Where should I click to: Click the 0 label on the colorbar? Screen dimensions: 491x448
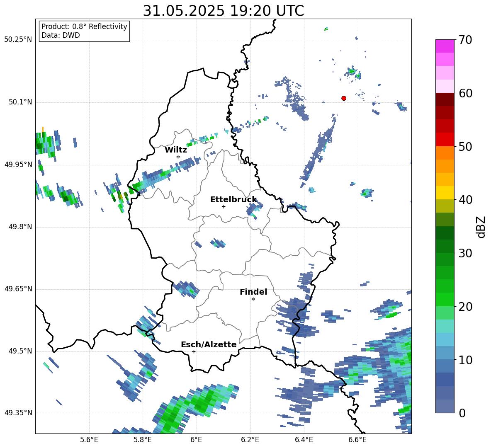coord(462,413)
